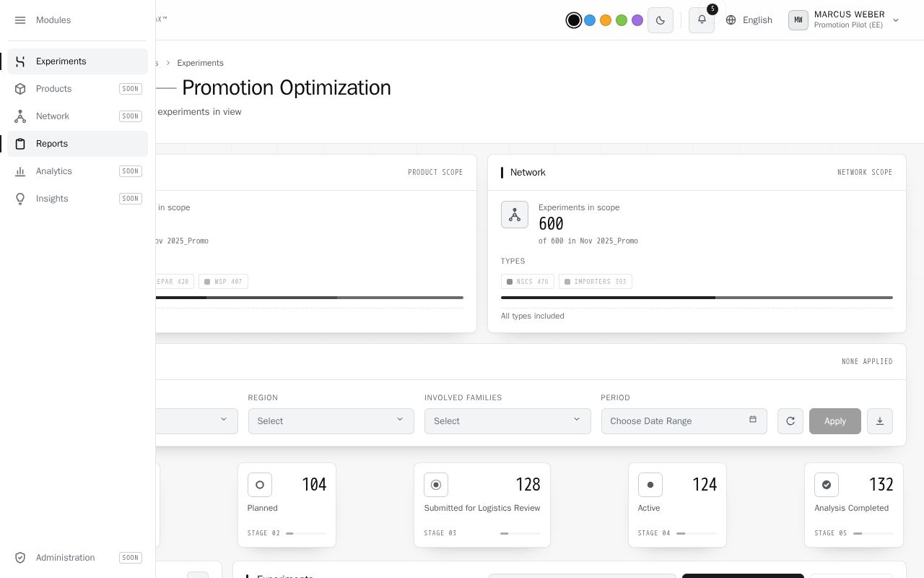Viewport: 924px width, 578px height.
Task: Click the Logistics Review stage target icon
Action: coord(436,485)
